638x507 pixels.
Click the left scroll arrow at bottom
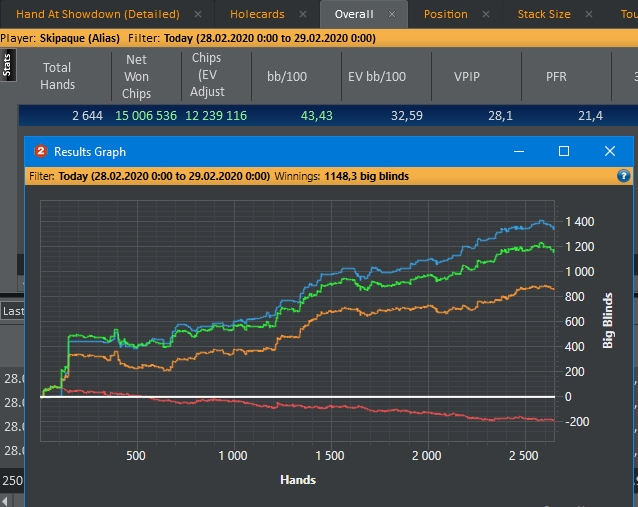(x=5, y=501)
